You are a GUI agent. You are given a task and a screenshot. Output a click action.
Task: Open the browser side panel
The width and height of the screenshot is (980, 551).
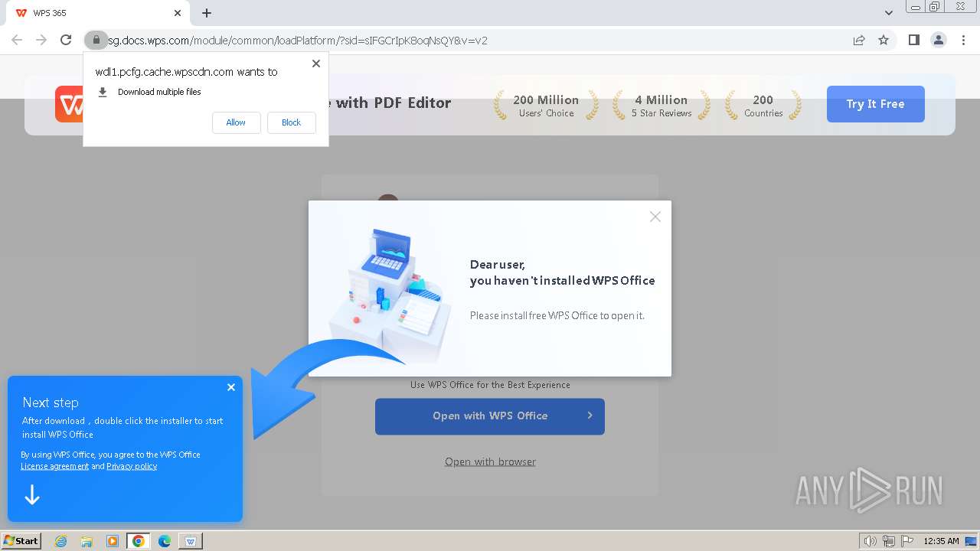pyautogui.click(x=913, y=40)
